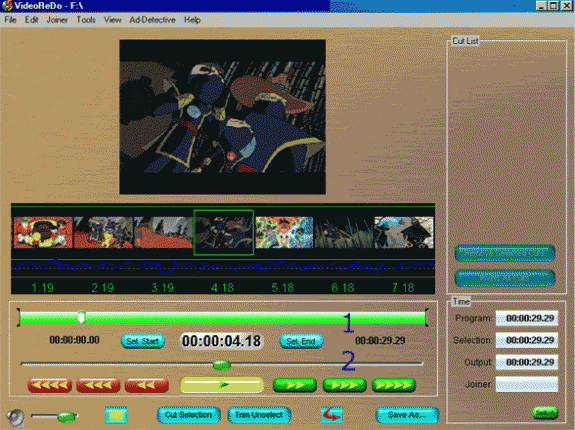Click the small green Switch button
This screenshot has height=430, width=575.
(x=545, y=413)
